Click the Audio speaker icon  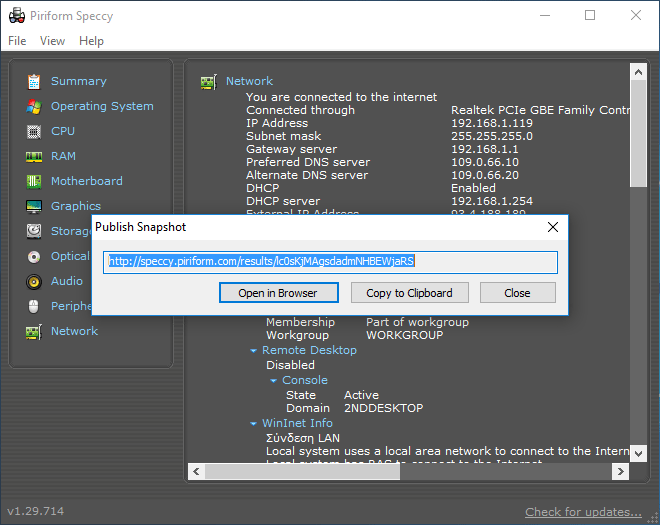point(34,282)
